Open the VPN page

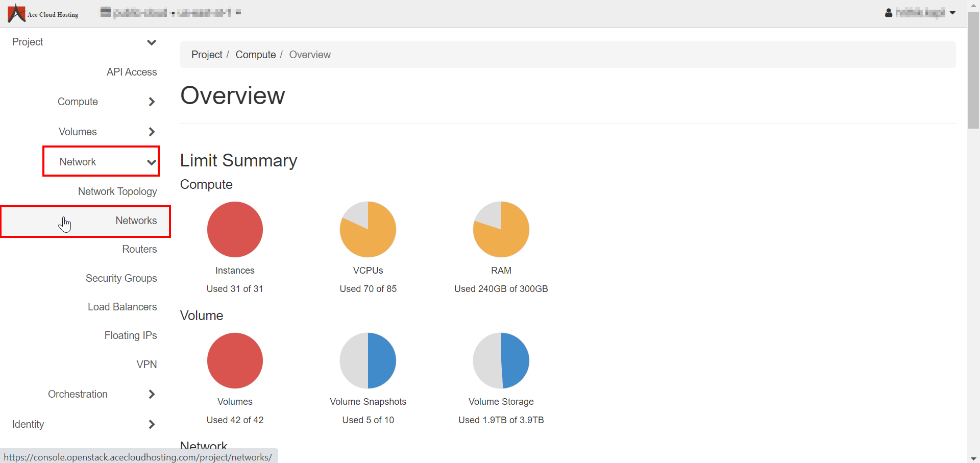(x=146, y=364)
